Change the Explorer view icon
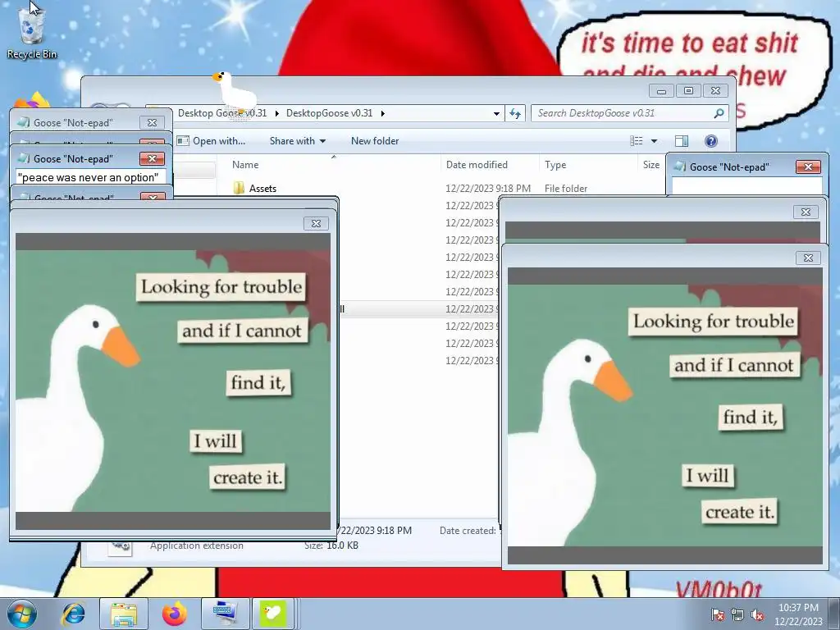The width and height of the screenshot is (840, 630). pyautogui.click(x=637, y=141)
